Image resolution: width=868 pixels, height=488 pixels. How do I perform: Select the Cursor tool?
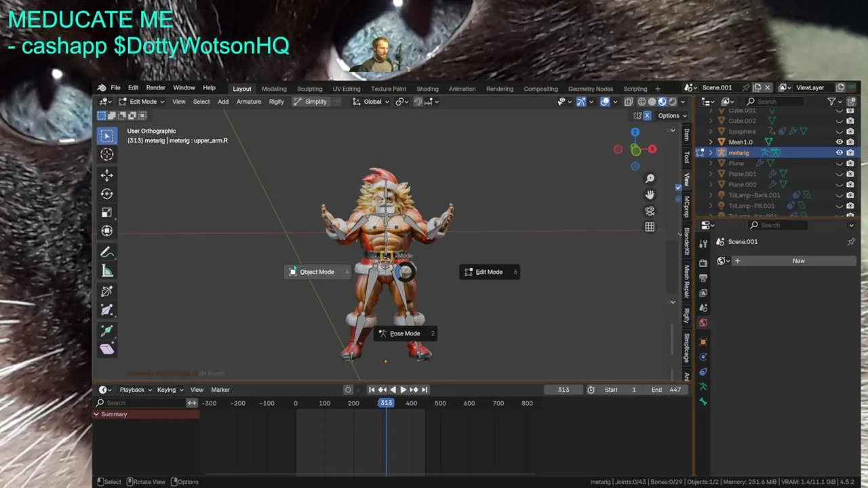[106, 155]
